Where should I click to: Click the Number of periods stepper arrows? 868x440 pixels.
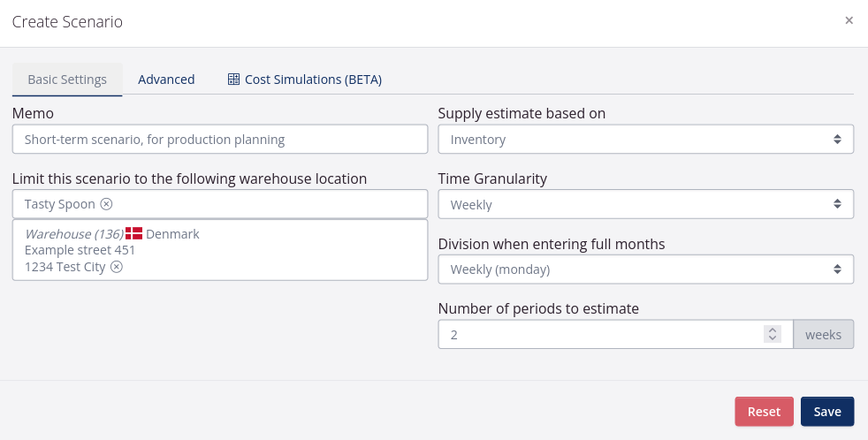773,334
